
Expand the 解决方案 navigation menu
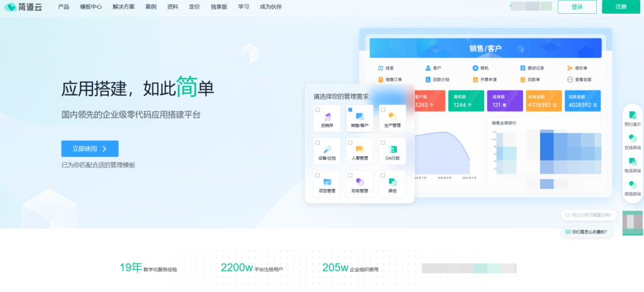coord(123,7)
